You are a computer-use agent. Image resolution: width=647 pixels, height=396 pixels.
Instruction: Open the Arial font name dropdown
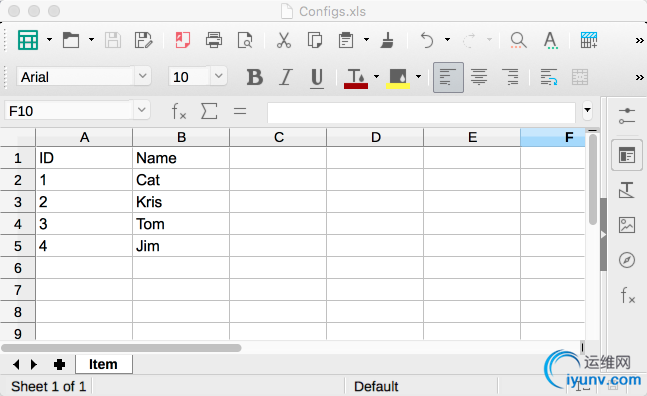[x=142, y=76]
